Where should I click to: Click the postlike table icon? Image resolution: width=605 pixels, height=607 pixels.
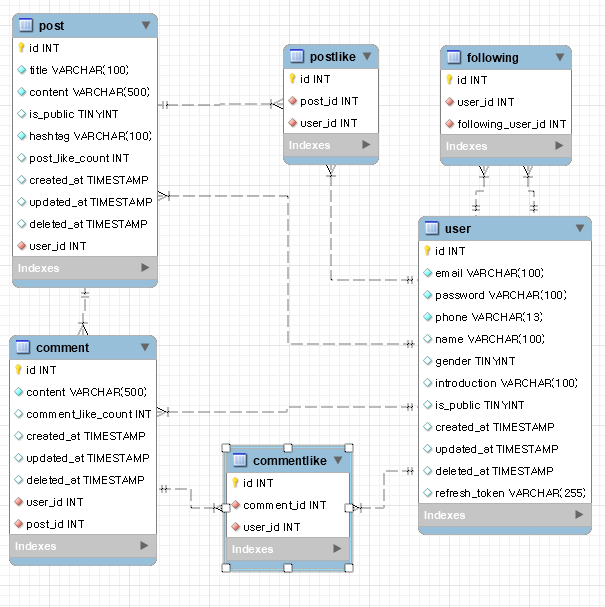point(297,56)
